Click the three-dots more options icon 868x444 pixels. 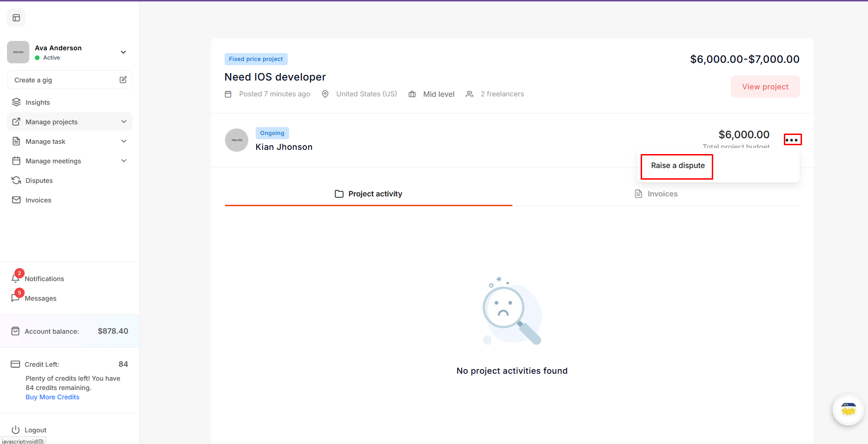792,140
